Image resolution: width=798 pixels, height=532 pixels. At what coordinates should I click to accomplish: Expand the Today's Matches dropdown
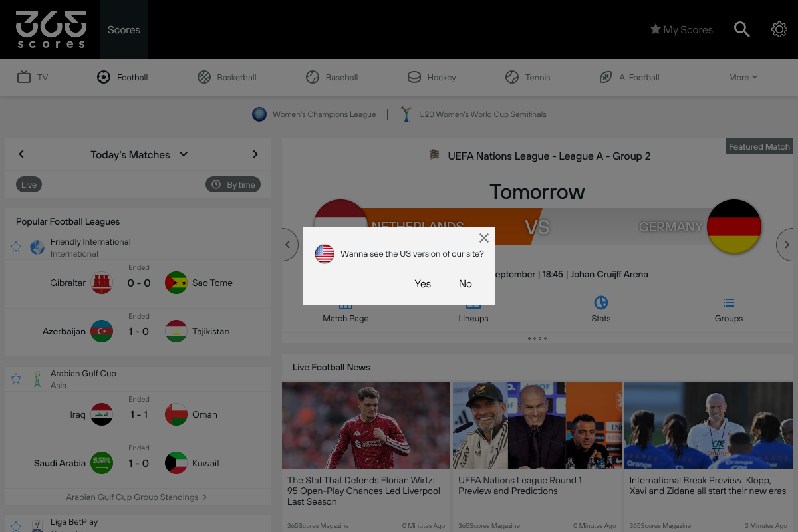click(184, 154)
